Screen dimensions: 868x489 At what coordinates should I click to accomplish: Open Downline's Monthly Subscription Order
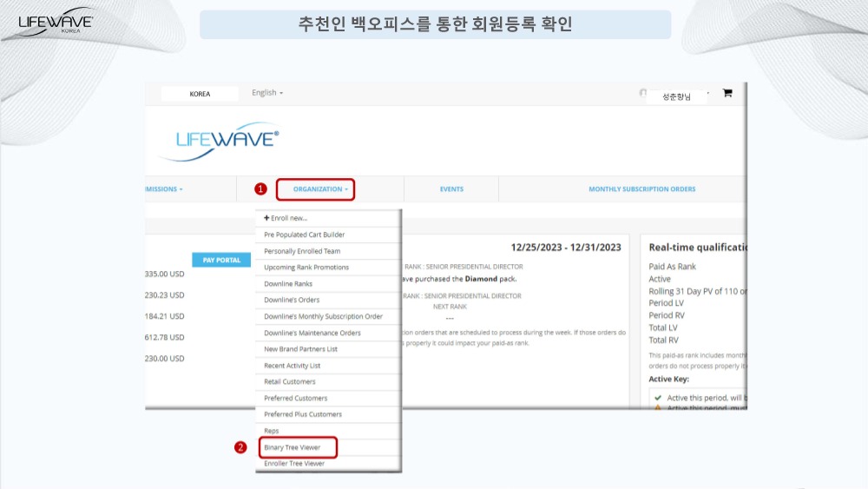(323, 316)
